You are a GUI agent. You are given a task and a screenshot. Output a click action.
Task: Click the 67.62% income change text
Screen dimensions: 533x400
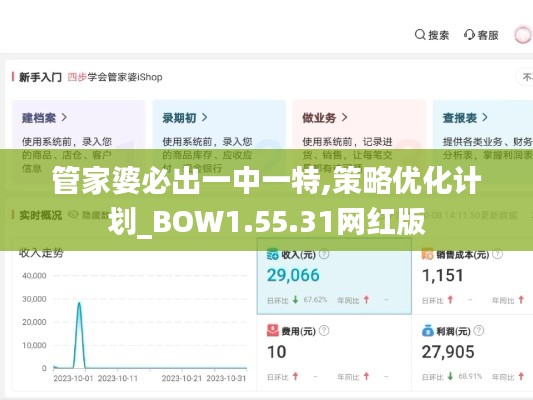pos(315,300)
